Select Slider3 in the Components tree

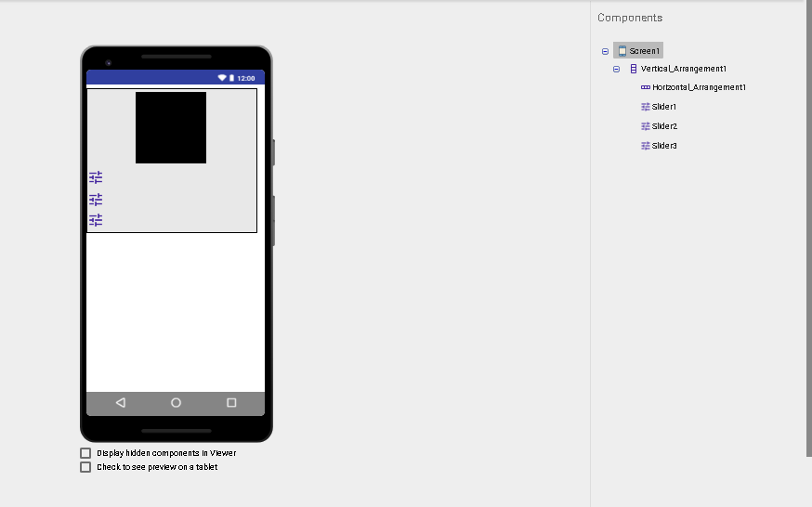coord(664,146)
